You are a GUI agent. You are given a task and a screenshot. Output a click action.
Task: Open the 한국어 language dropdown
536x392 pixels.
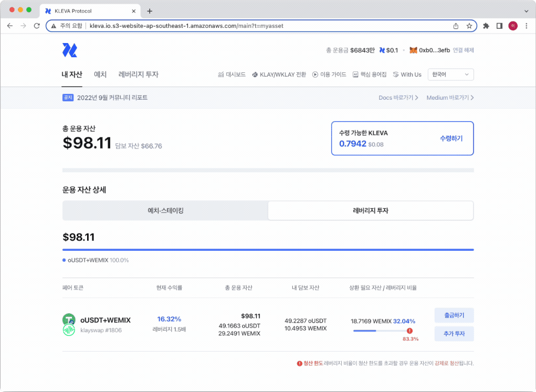point(450,75)
